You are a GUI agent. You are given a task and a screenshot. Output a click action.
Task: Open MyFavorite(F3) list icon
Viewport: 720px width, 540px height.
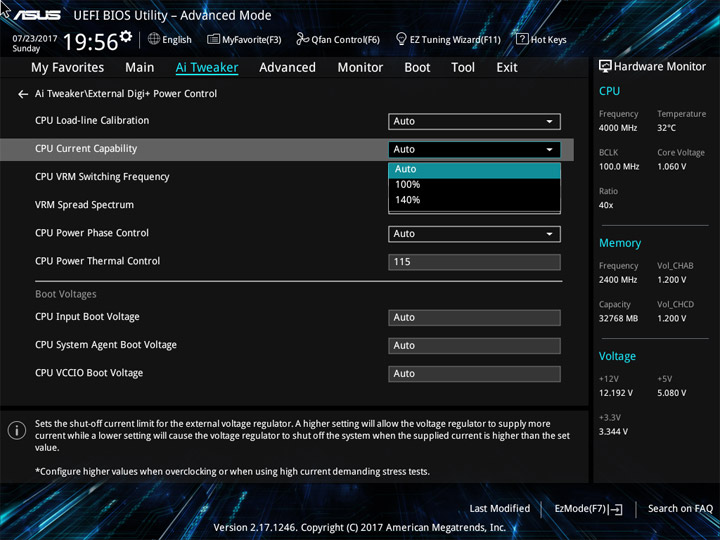pyautogui.click(x=214, y=39)
